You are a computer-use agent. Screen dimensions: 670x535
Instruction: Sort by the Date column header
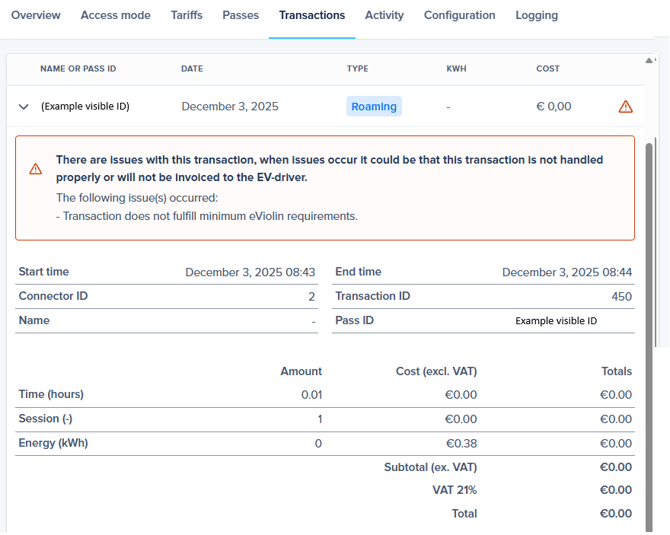[x=192, y=69]
